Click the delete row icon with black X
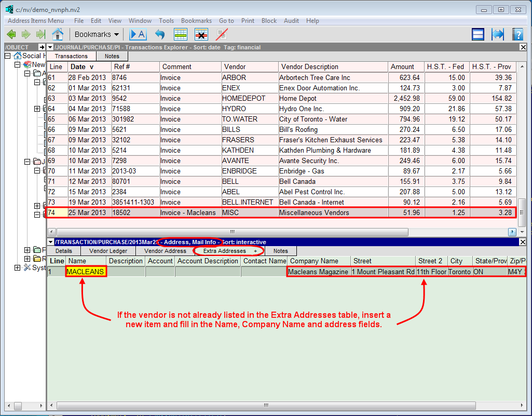 pos(201,34)
